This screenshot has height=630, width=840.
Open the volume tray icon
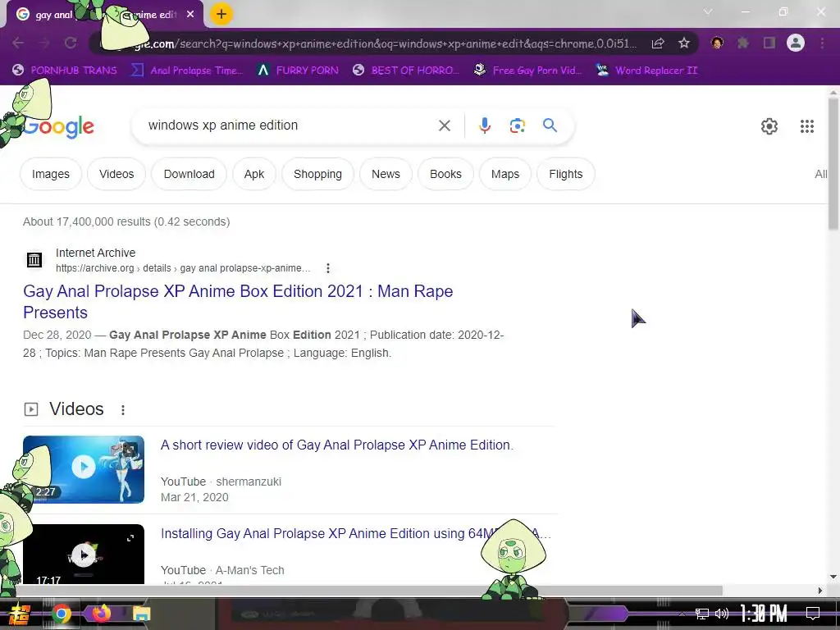[x=722, y=614]
